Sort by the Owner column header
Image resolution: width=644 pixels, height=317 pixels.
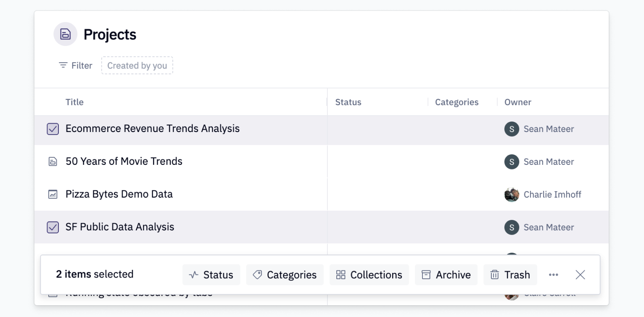coord(518,102)
